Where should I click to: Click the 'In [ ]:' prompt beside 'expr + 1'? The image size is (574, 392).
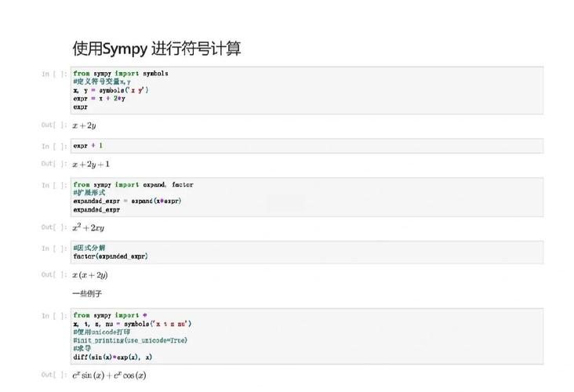click(x=54, y=147)
